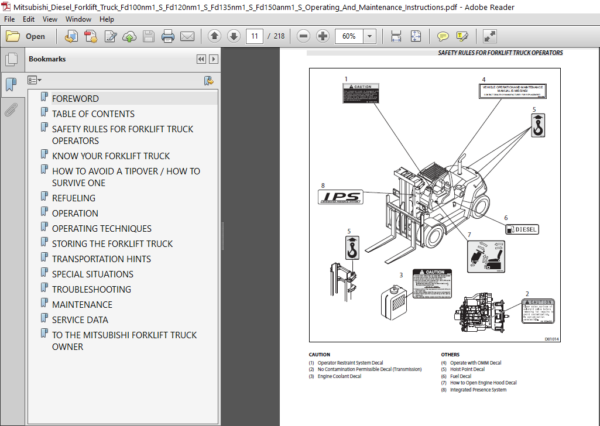Open the zoom percentage dropdown arrow

(370, 36)
